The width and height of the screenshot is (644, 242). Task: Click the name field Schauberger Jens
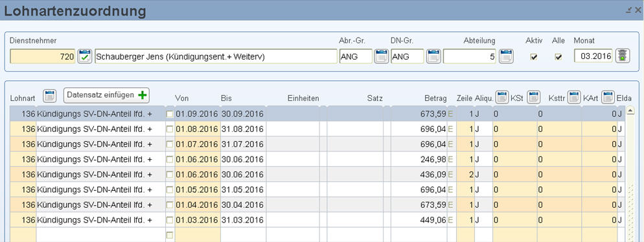216,56
